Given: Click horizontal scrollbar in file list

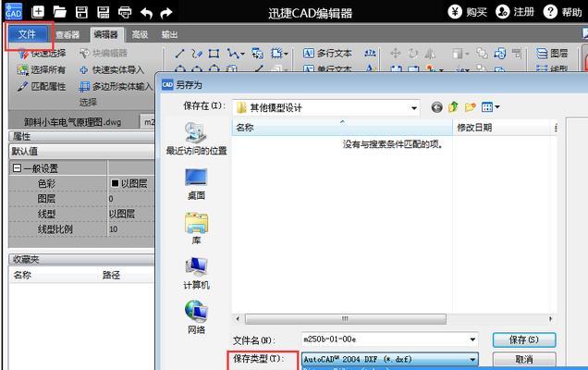Looking at the screenshot, I should pos(346,319).
